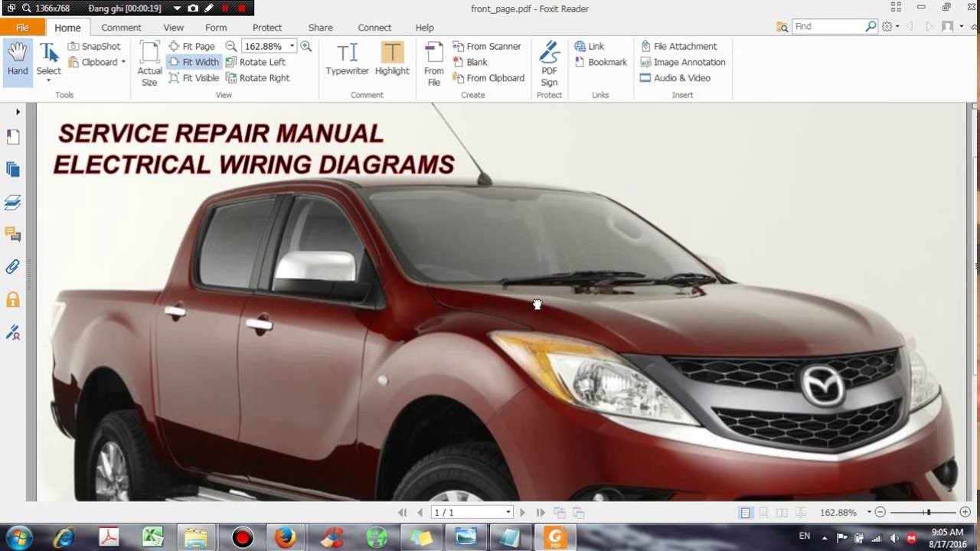Add a Bookmark

601,62
